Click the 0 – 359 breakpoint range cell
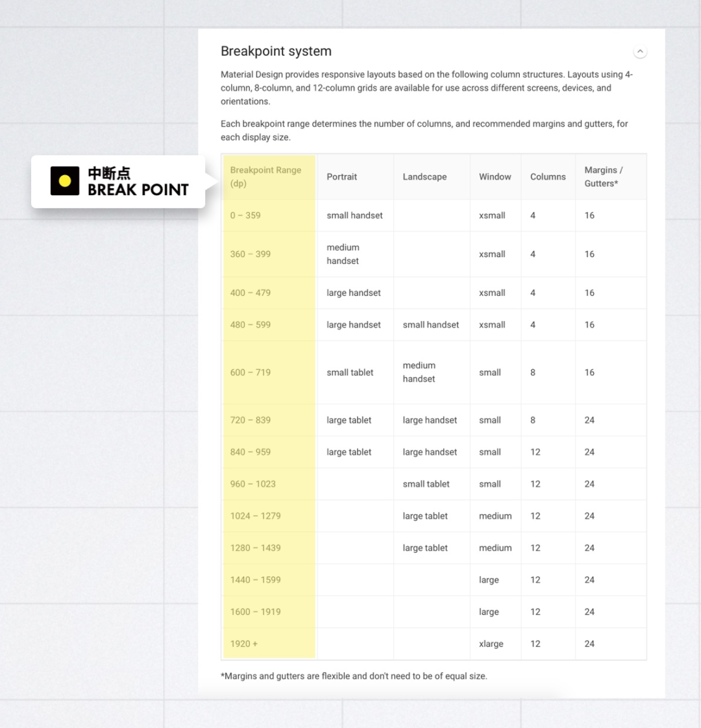Image resolution: width=701 pixels, height=728 pixels. pyautogui.click(x=245, y=215)
